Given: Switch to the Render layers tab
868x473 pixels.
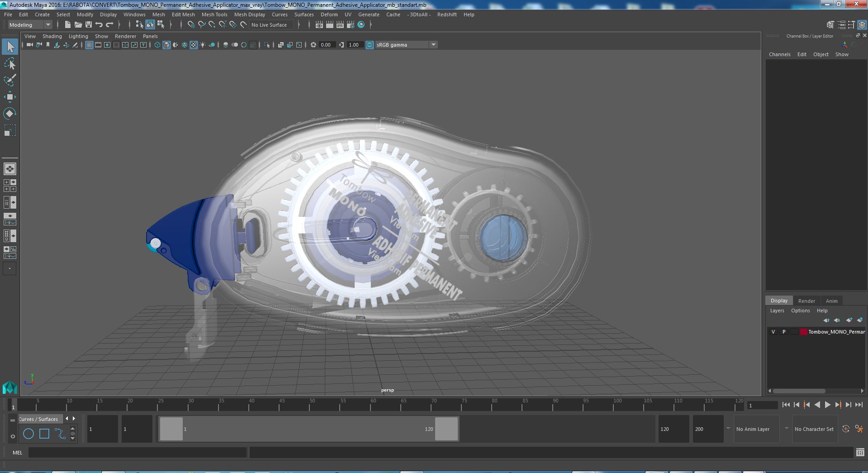Looking at the screenshot, I should click(x=806, y=301).
